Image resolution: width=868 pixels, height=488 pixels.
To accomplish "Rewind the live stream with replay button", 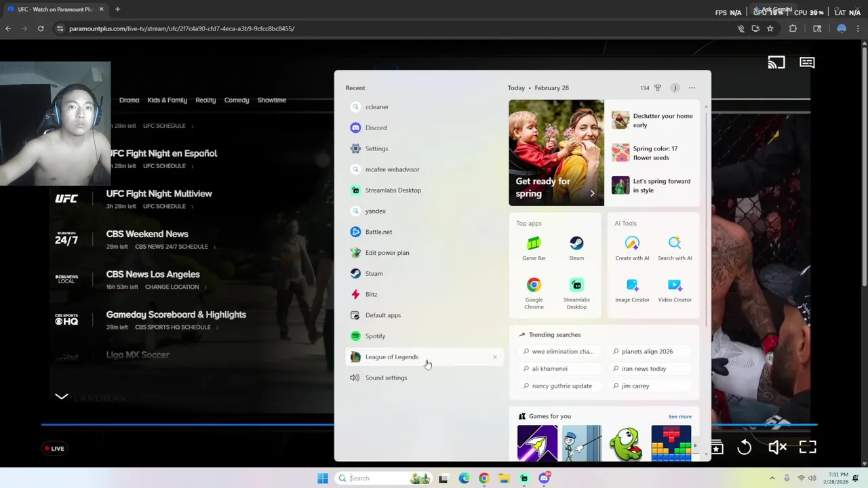I will [744, 447].
